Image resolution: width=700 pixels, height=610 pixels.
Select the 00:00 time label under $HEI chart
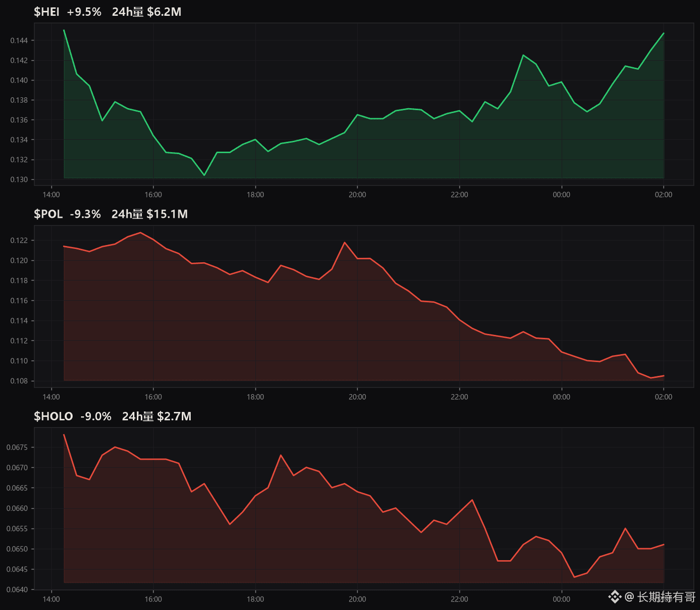coord(561,195)
